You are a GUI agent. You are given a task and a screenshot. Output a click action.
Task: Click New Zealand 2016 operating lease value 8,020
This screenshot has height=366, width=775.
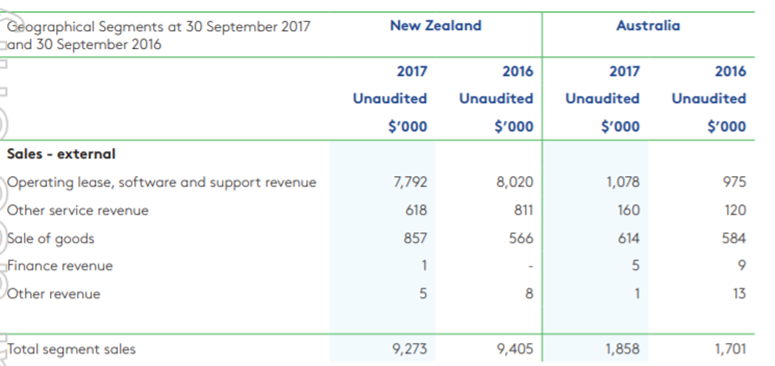[515, 182]
